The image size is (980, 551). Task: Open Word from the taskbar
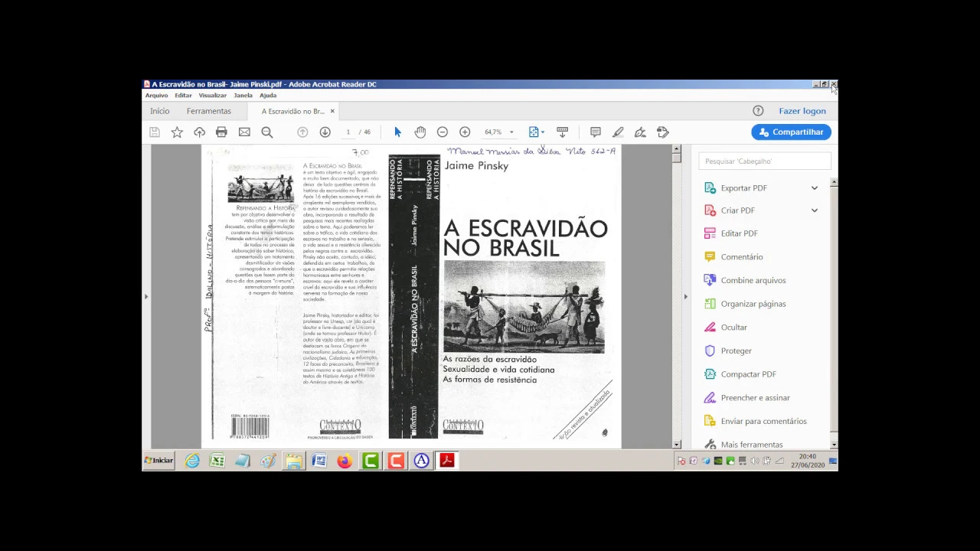pos(319,461)
